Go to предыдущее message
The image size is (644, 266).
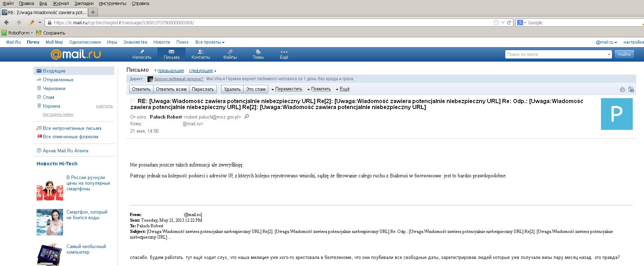tap(170, 70)
